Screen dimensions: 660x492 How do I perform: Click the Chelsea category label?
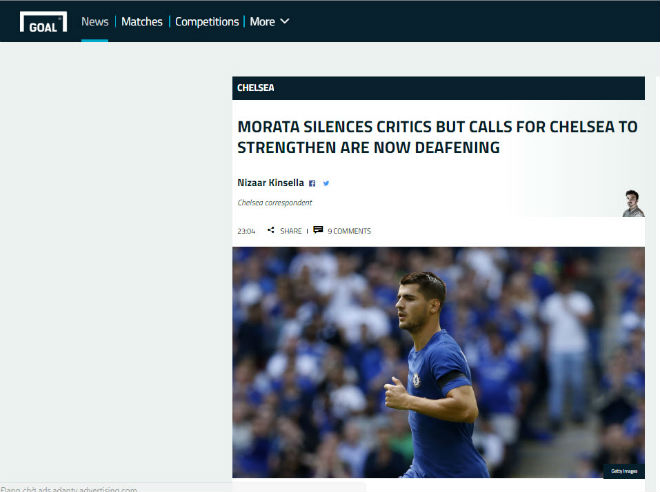256,88
